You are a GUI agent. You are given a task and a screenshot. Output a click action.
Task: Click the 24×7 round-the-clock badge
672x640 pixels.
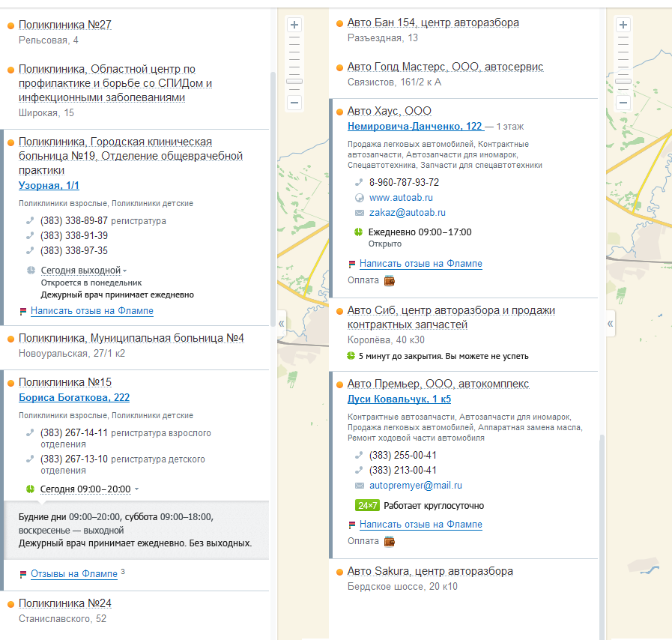click(x=367, y=505)
